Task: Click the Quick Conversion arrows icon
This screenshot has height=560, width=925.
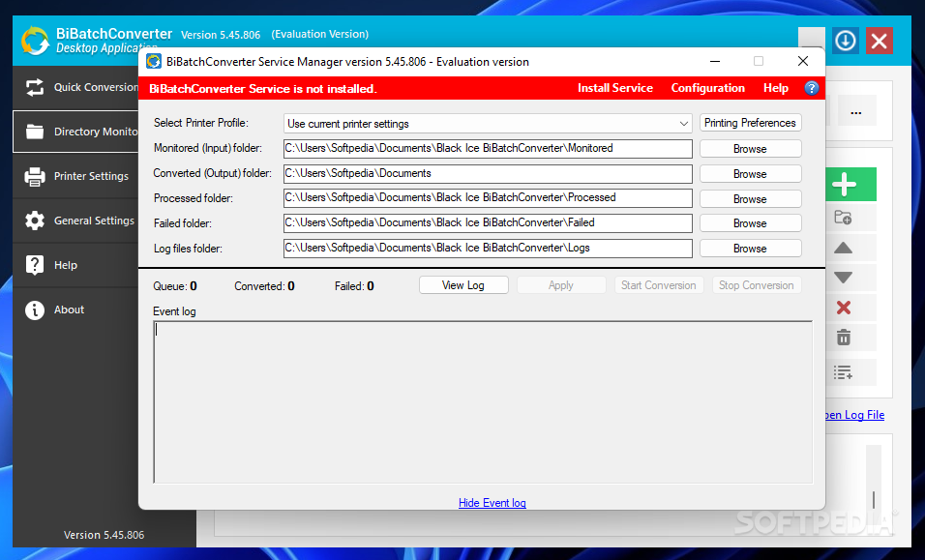Action: pyautogui.click(x=35, y=87)
